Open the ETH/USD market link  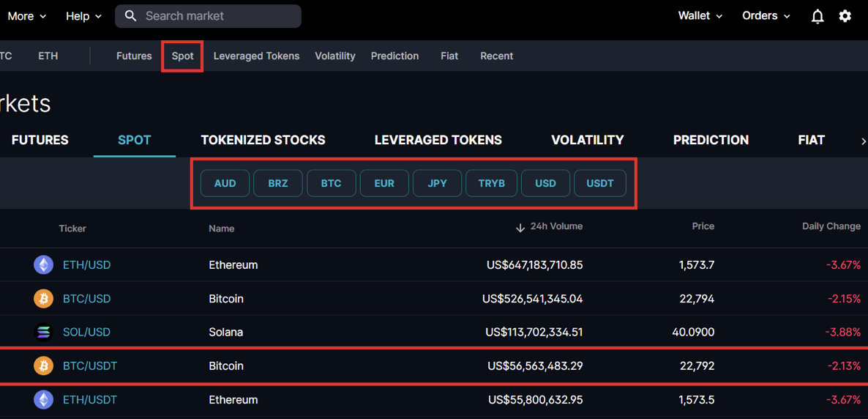[x=87, y=265]
